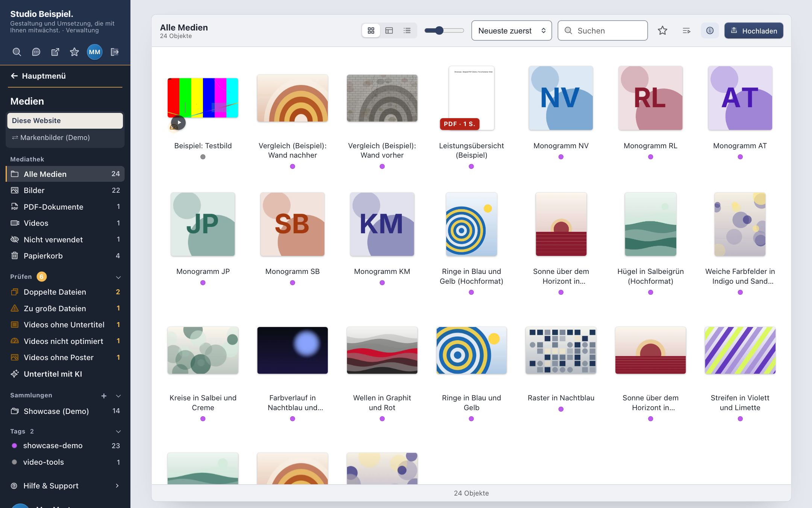Click the Hochladen upload button
Screen dimensions: 812x508
[754, 30]
